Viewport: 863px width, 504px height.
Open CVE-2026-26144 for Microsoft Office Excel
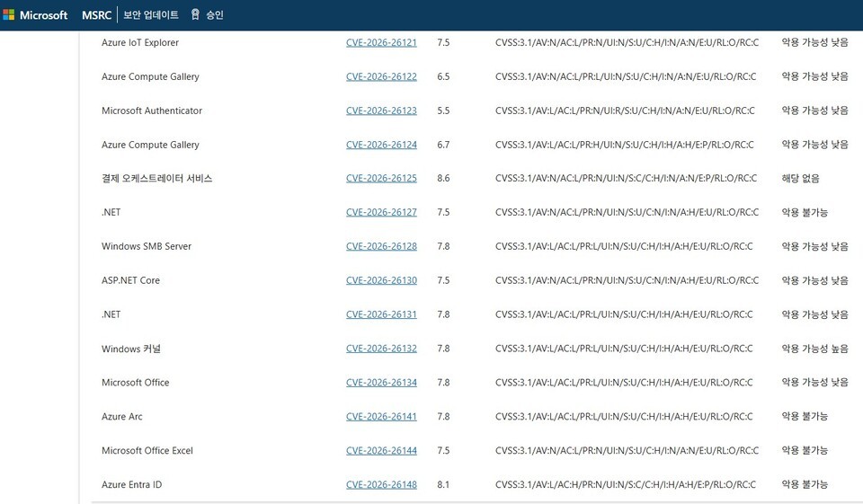[381, 451]
